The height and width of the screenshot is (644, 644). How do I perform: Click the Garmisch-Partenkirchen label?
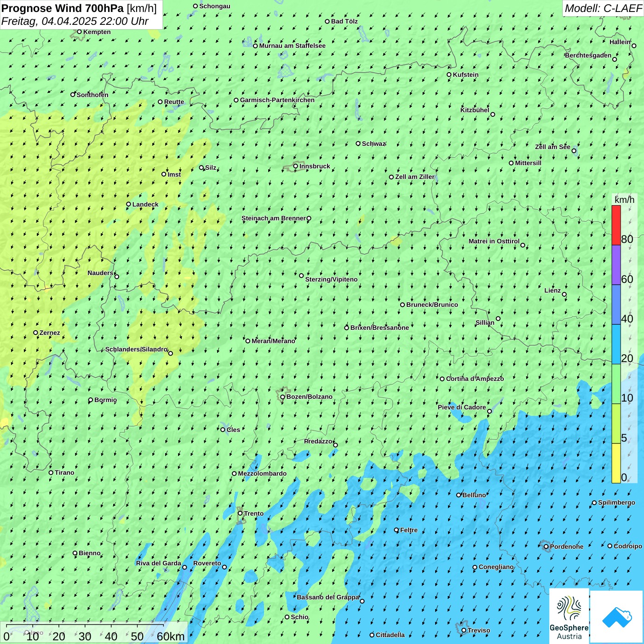tap(277, 100)
